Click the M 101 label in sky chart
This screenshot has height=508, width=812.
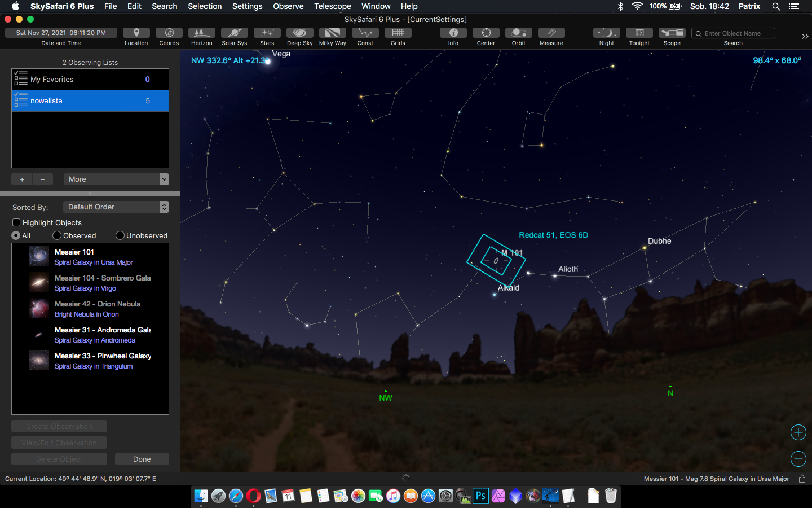(x=512, y=253)
